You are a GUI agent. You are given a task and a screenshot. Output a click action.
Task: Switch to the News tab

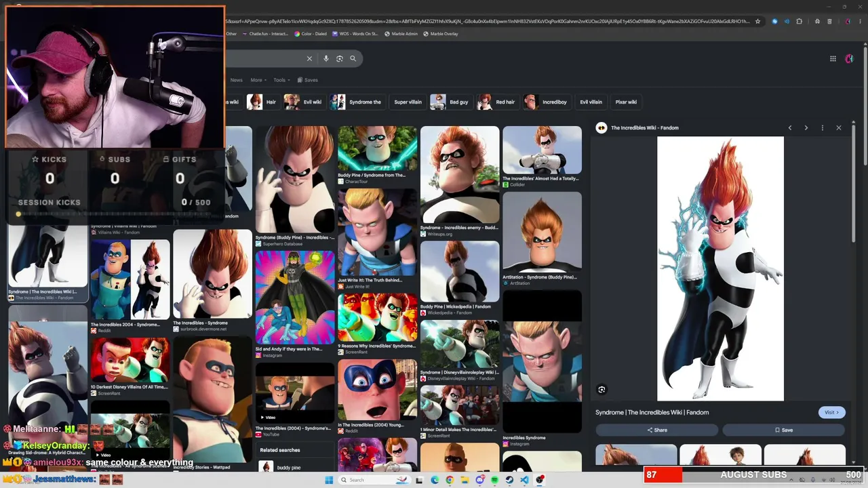point(236,80)
